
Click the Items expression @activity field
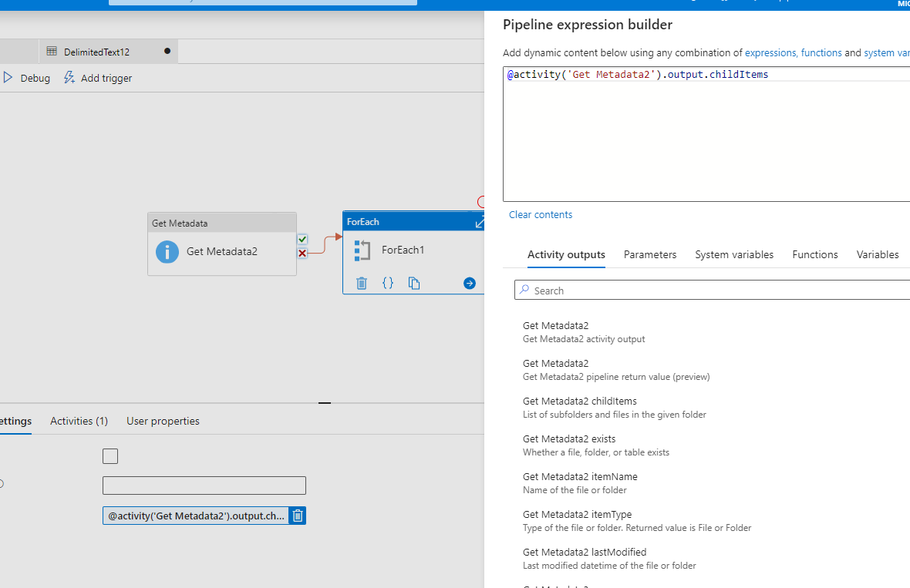tap(196, 516)
